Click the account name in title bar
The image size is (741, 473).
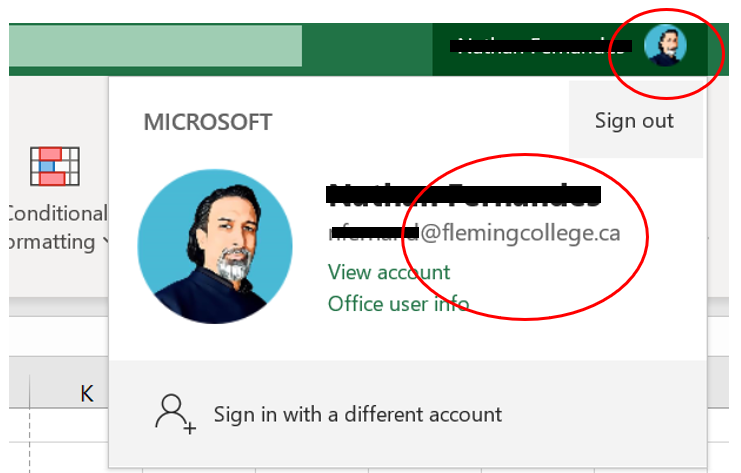click(x=530, y=45)
